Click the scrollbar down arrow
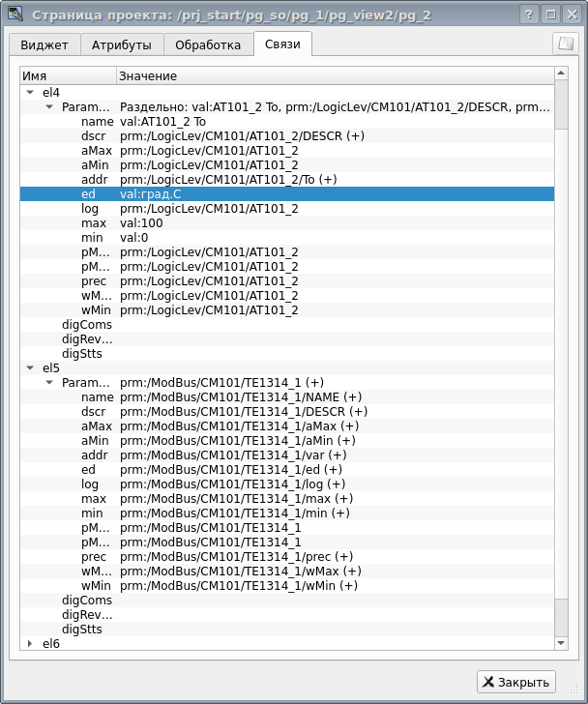588x704 pixels. (x=560, y=643)
